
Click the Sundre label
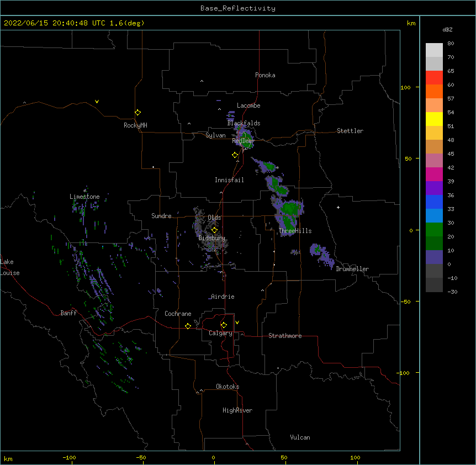coord(161,216)
